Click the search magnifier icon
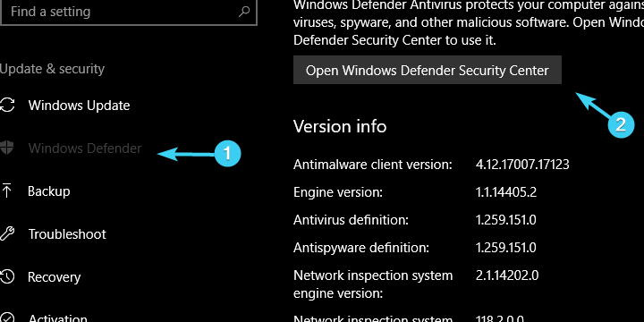The height and width of the screenshot is (322, 644). 244,12
